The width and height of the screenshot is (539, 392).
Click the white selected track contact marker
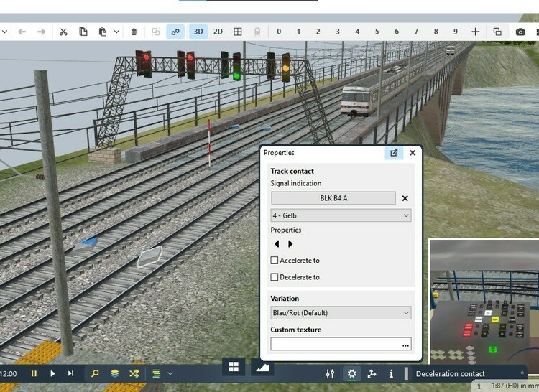click(x=150, y=257)
